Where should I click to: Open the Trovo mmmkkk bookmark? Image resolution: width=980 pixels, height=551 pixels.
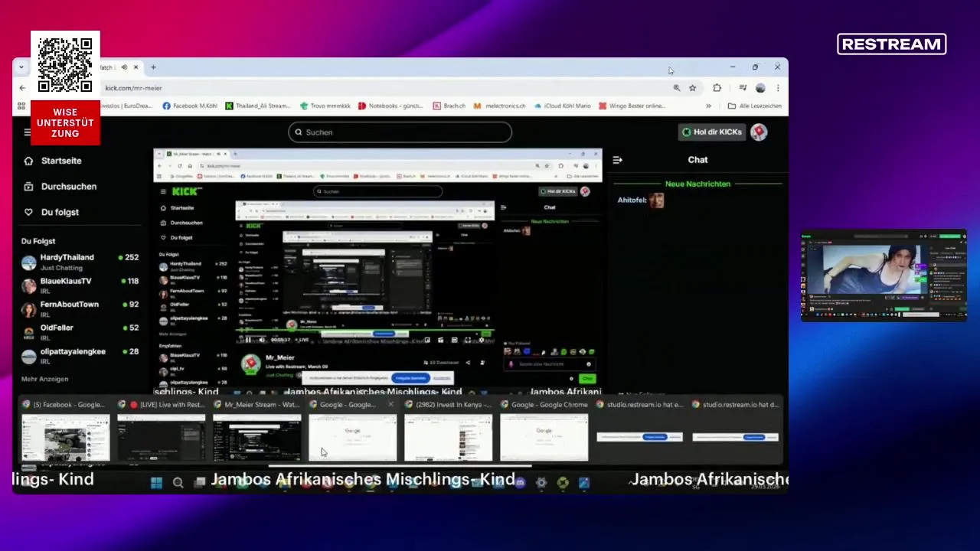(325, 106)
